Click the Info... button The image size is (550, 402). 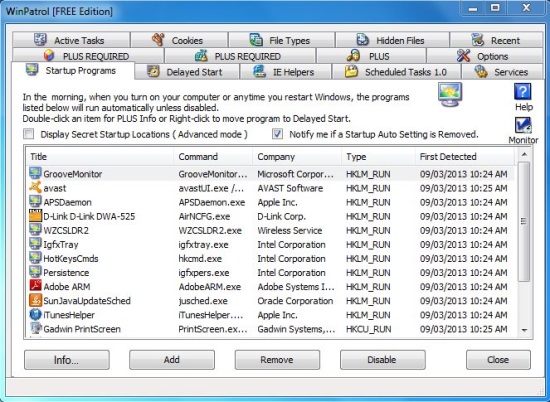67,360
